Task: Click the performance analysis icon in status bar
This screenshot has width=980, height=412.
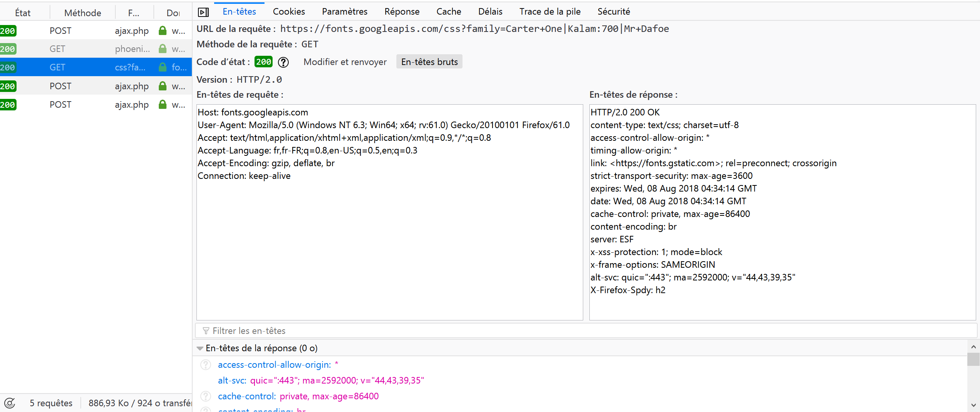Action: pyautogui.click(x=10, y=403)
